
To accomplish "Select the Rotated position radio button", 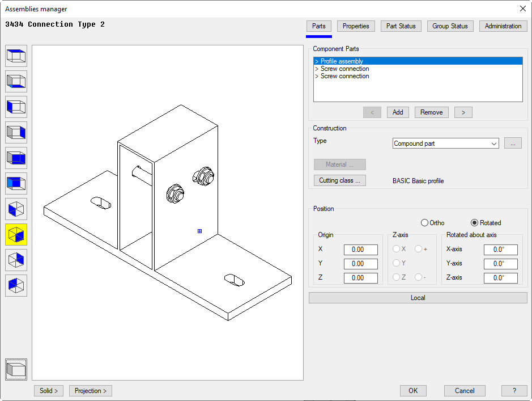I will [x=475, y=223].
